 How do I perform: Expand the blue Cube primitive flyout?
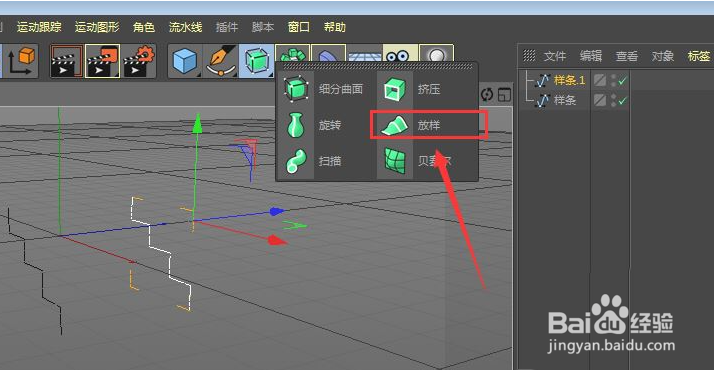pyautogui.click(x=185, y=61)
